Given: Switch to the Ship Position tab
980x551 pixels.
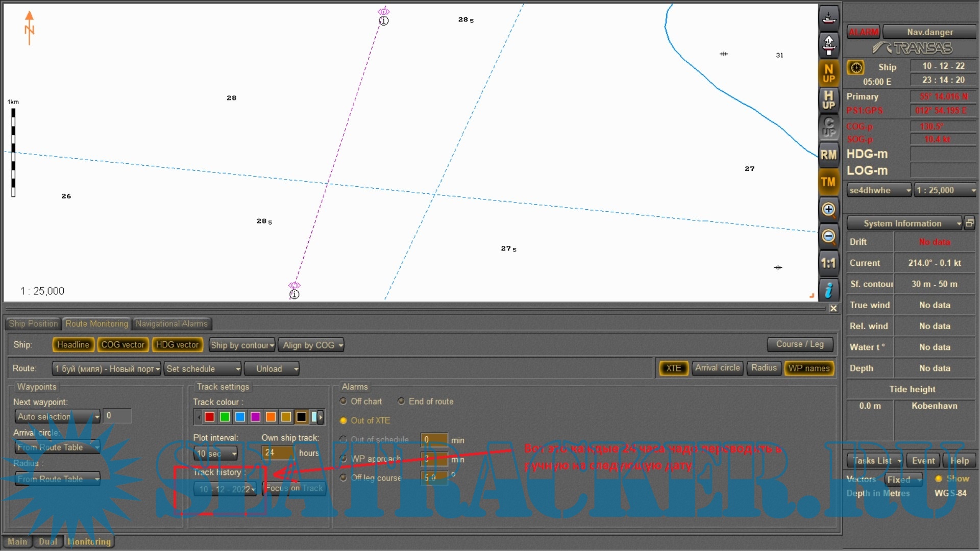Looking at the screenshot, I should coord(33,324).
